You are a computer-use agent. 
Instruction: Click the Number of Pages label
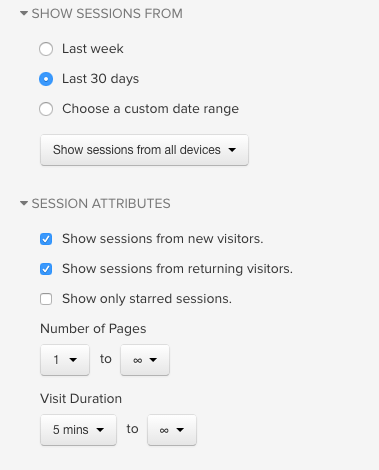(x=93, y=329)
